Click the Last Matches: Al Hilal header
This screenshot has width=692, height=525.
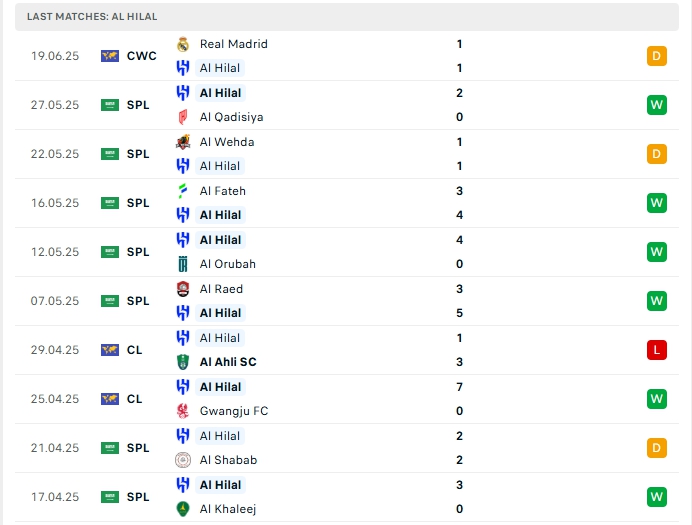pyautogui.click(x=92, y=17)
